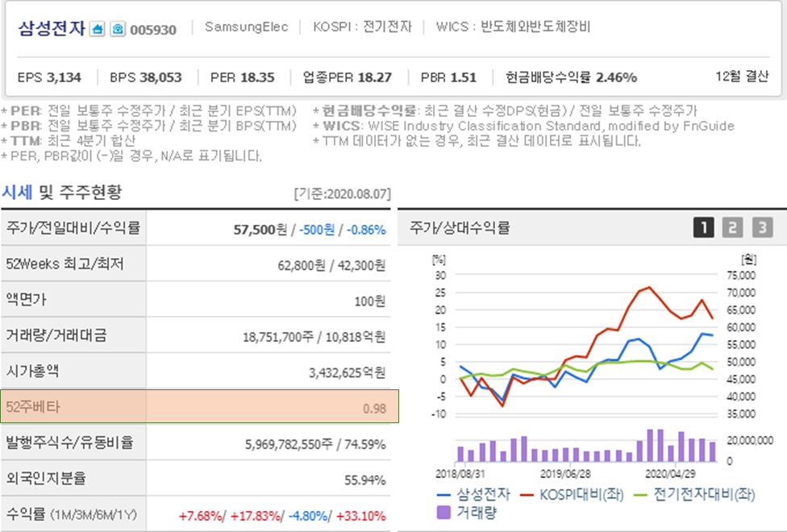Select the purple 거래량 legend swatch
The width and height of the screenshot is (787, 532).
443,513
